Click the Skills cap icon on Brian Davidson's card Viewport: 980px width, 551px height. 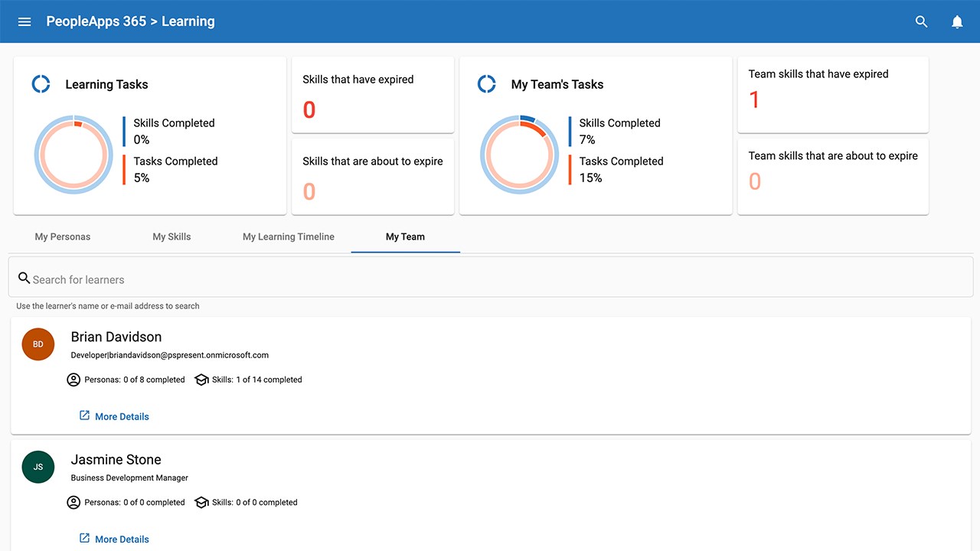click(201, 380)
